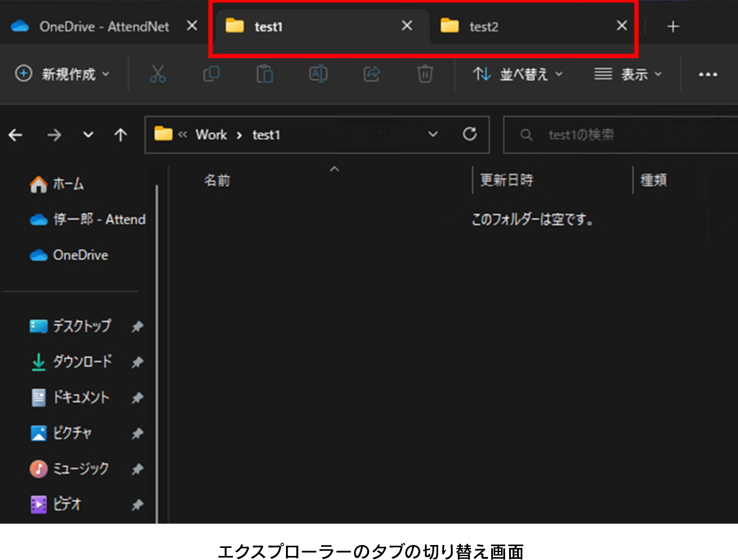Click the Copy icon in toolbar

tap(211, 74)
